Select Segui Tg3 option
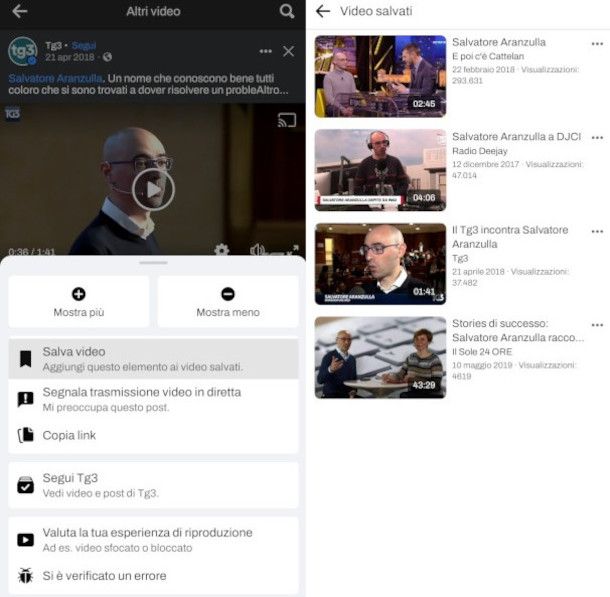The width and height of the screenshot is (610, 597). point(153,485)
